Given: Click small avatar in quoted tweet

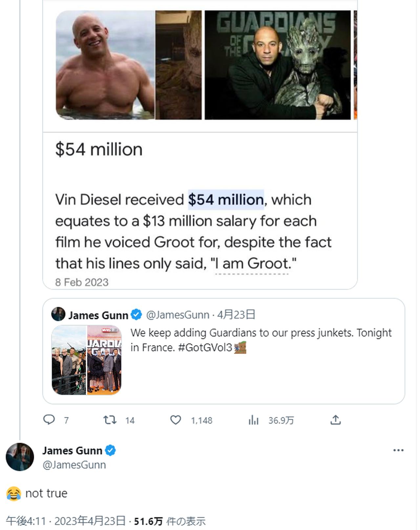Looking at the screenshot, I should pos(58,314).
